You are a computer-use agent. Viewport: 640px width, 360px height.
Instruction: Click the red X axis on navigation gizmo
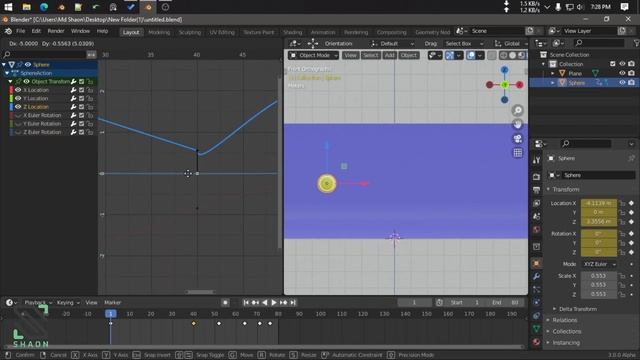520,85
